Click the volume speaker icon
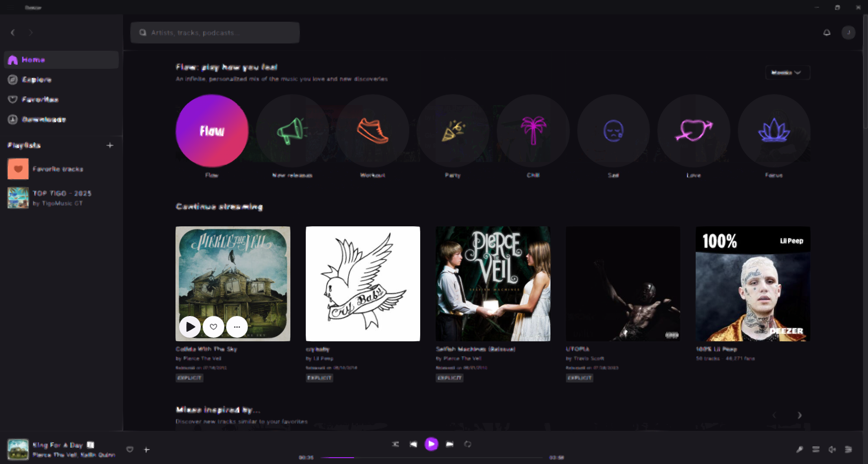This screenshot has height=464, width=868. 832,450
